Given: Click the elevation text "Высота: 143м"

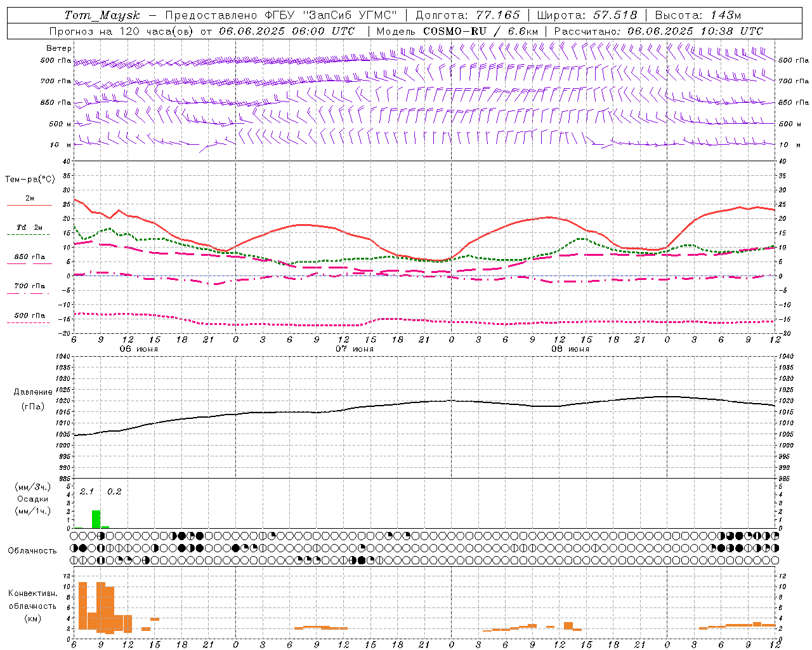Looking at the screenshot, I should (698, 15).
